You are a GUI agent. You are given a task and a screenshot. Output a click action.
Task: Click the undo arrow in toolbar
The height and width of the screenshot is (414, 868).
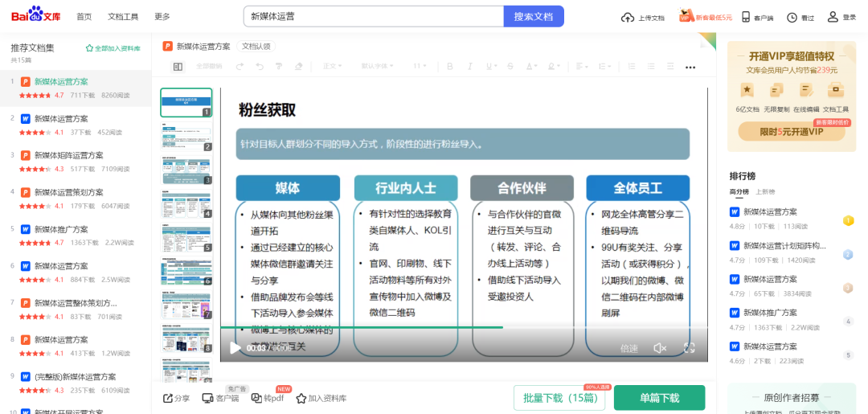click(260, 67)
